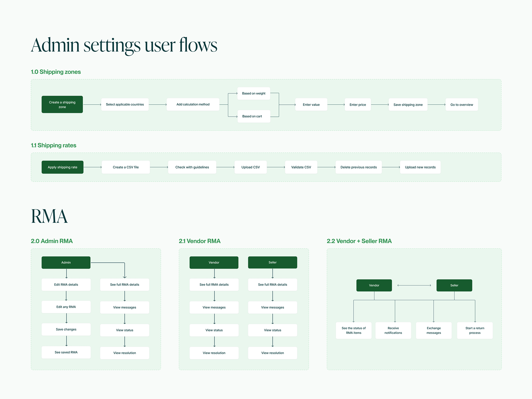The width and height of the screenshot is (532, 399).
Task: Click the 'Edit any RMA' box
Action: [x=66, y=307]
